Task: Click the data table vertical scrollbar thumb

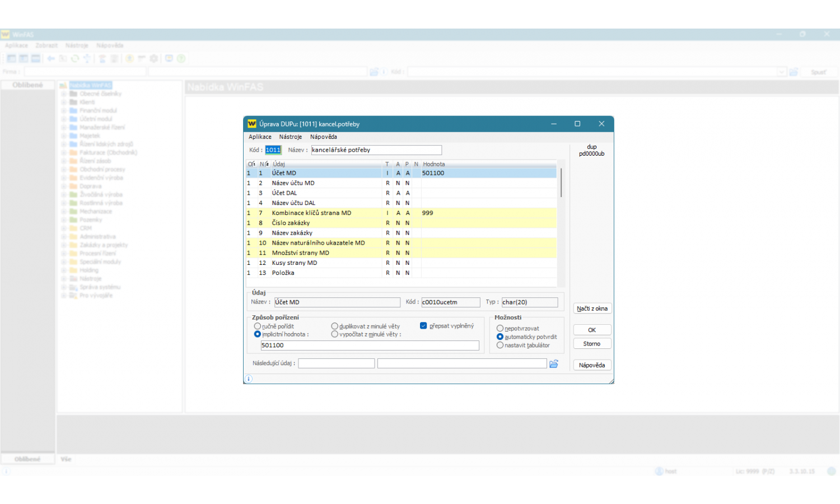Action: pos(561,183)
